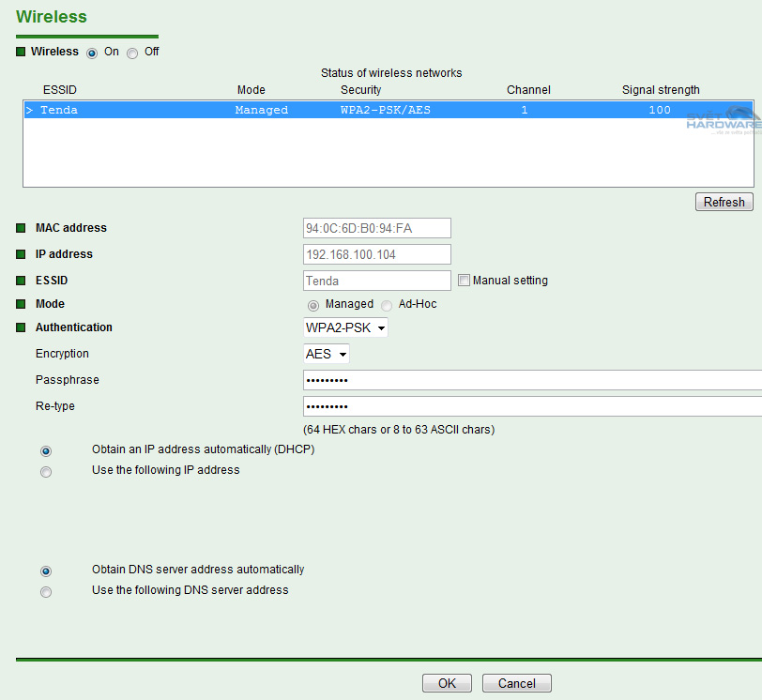Viewport: 762px width, 700px height.
Task: Open the WPA2-PSK Authentication dropdown
Action: coord(345,327)
